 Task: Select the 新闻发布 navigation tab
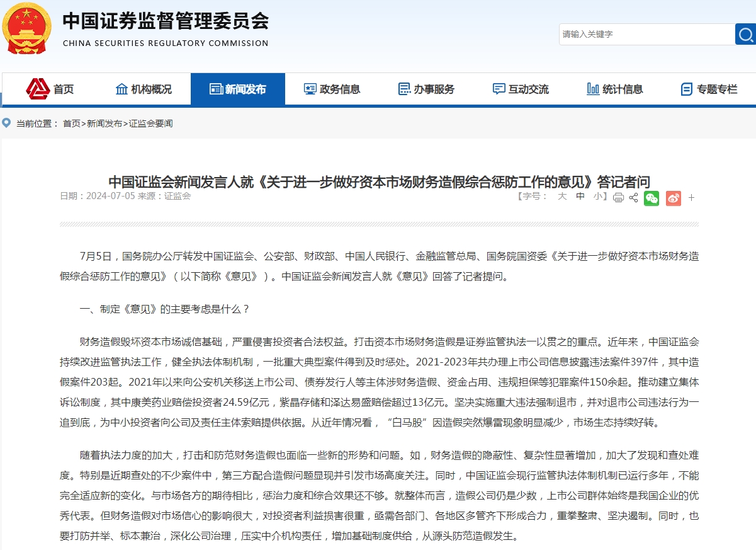(238, 89)
